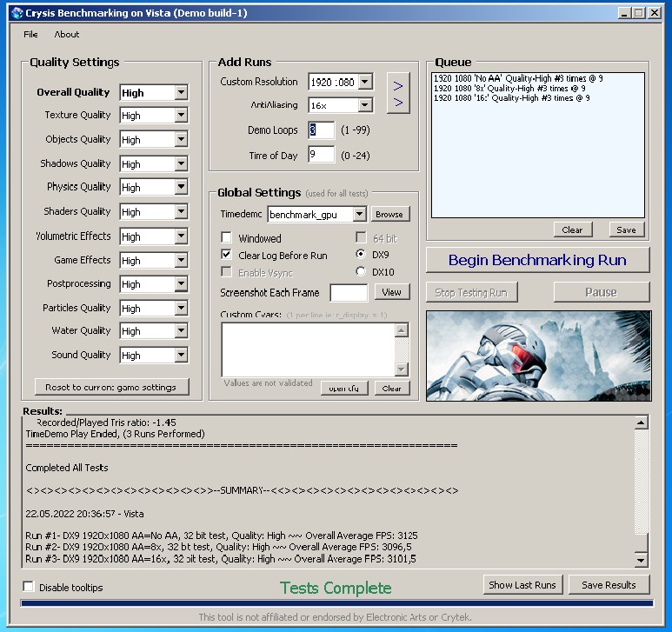This screenshot has height=632, width=672.
Task: Click the Crysis nanosuit artwork image
Action: (x=539, y=356)
